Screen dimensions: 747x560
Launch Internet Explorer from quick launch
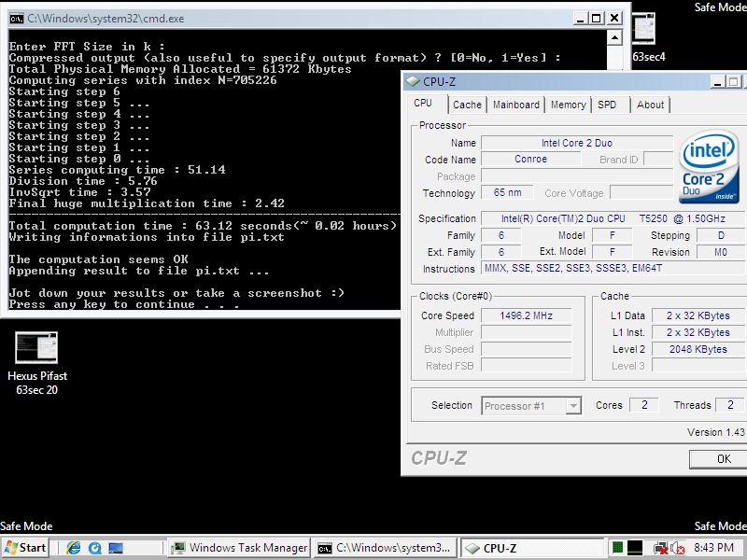coord(74,548)
